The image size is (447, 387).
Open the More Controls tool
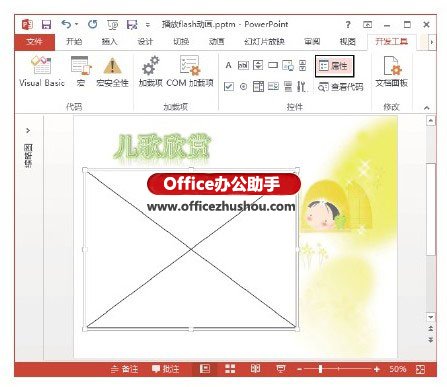pyautogui.click(x=302, y=87)
